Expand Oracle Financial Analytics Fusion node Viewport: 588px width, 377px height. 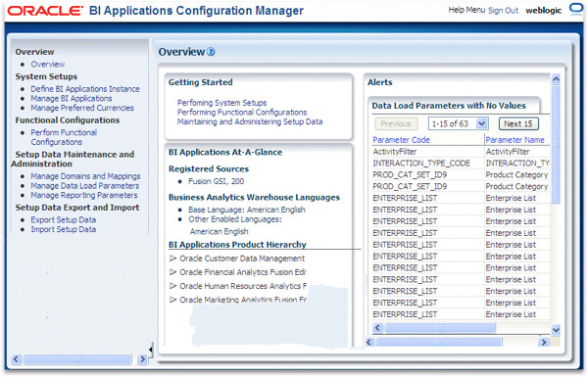(x=172, y=272)
